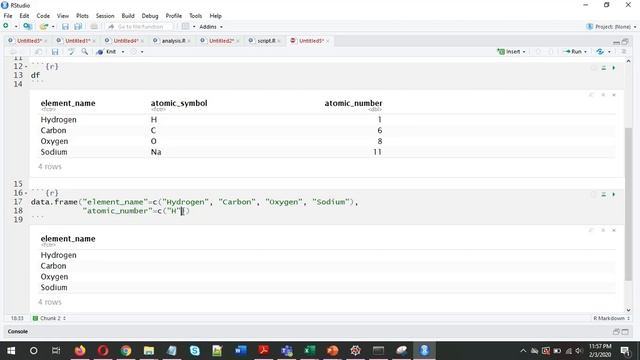The width and height of the screenshot is (640, 360).
Task: Save current document from main toolbar
Action: pyautogui.click(x=65, y=27)
